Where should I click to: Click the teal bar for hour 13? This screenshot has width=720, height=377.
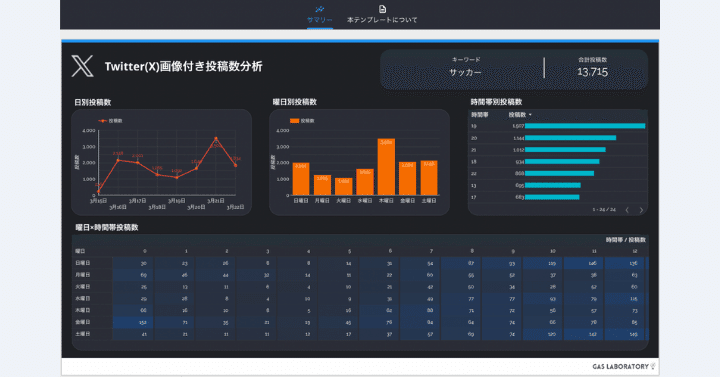[553, 186]
